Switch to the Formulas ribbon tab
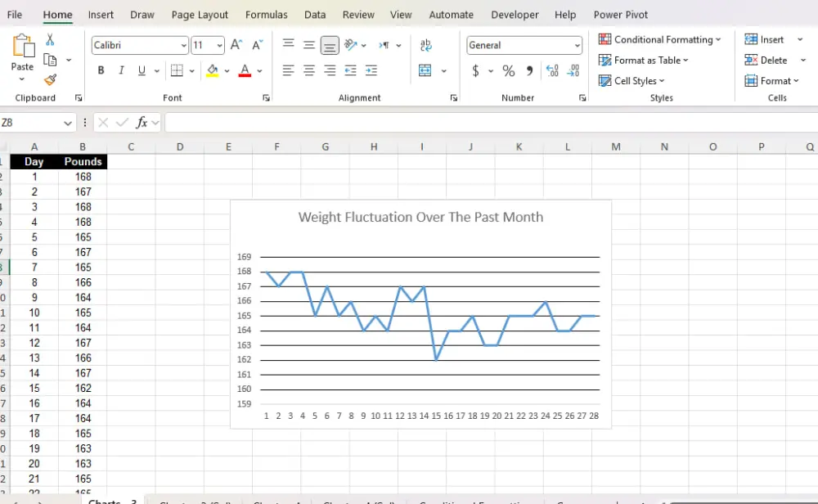 pos(266,14)
